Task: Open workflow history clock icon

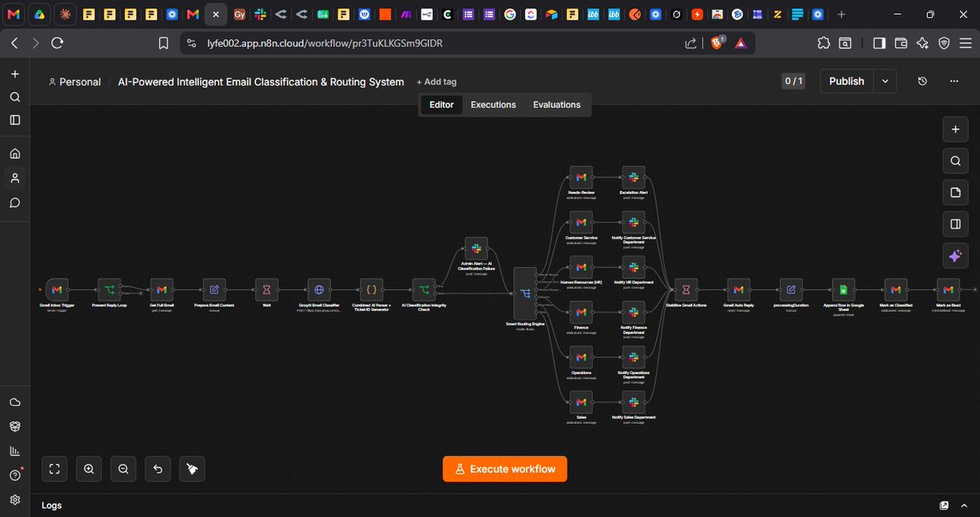Action: 922,82
